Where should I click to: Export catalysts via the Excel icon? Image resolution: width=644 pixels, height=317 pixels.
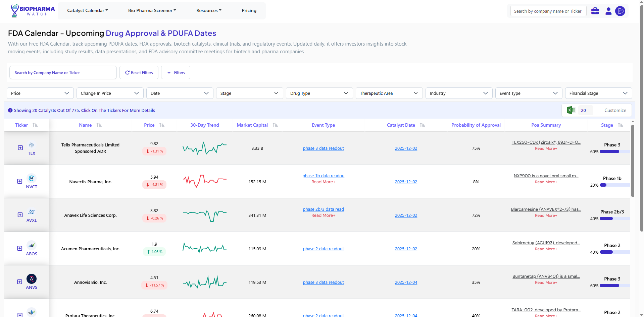pos(571,110)
